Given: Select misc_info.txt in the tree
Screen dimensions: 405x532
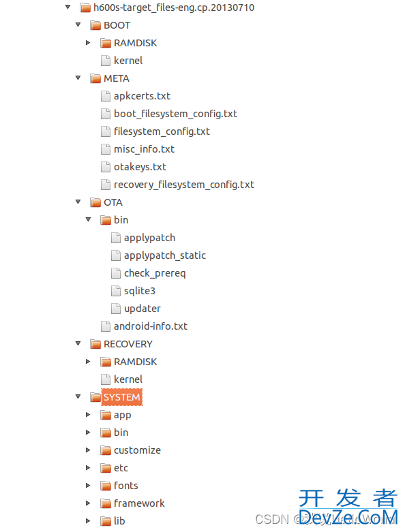Looking at the screenshot, I should pyautogui.click(x=144, y=149).
